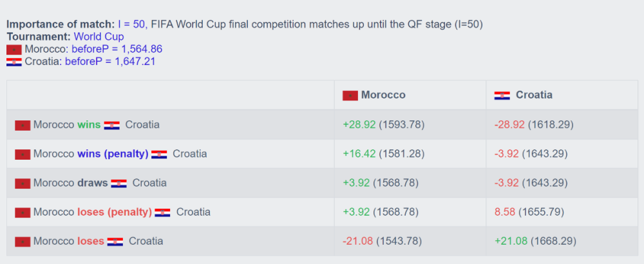
Task: Click Morocco beforeP = 1,564.86 value
Action: 117,50
